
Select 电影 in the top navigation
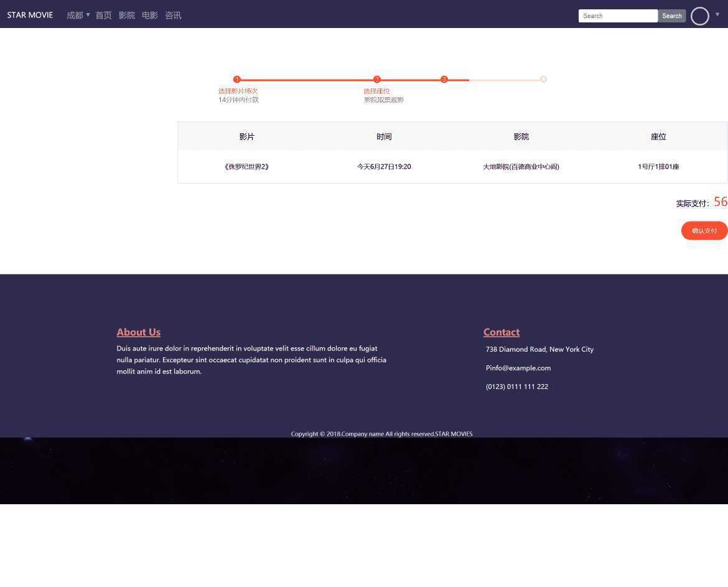coord(149,15)
